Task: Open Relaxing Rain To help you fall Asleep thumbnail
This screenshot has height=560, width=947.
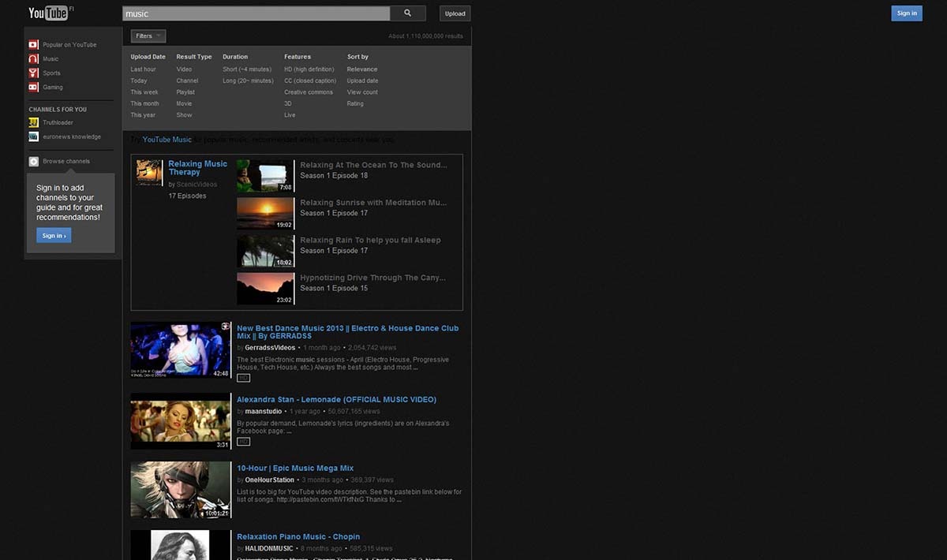Action: pyautogui.click(x=265, y=251)
